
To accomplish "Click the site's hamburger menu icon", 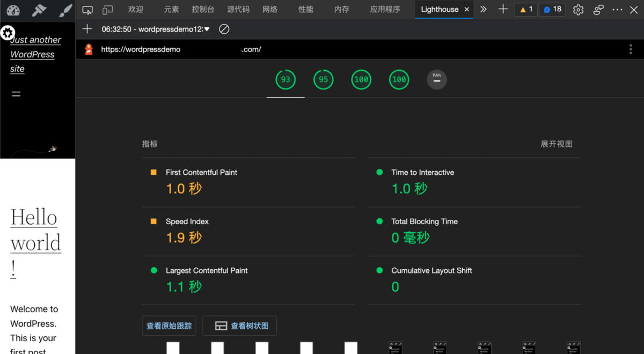I will 16,94.
